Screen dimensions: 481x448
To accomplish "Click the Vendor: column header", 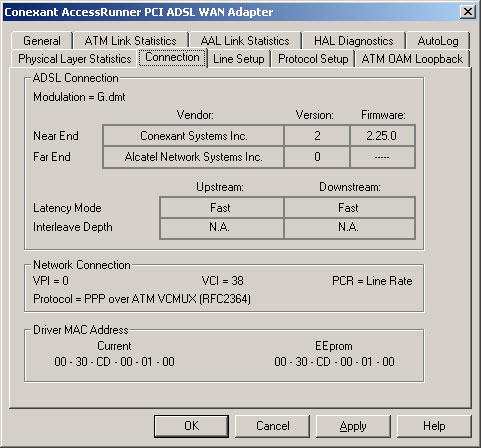I will 195,115.
